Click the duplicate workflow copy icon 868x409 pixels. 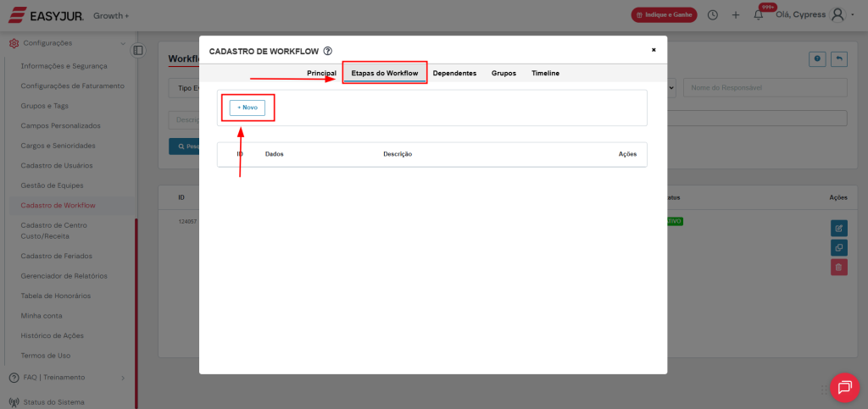point(838,247)
